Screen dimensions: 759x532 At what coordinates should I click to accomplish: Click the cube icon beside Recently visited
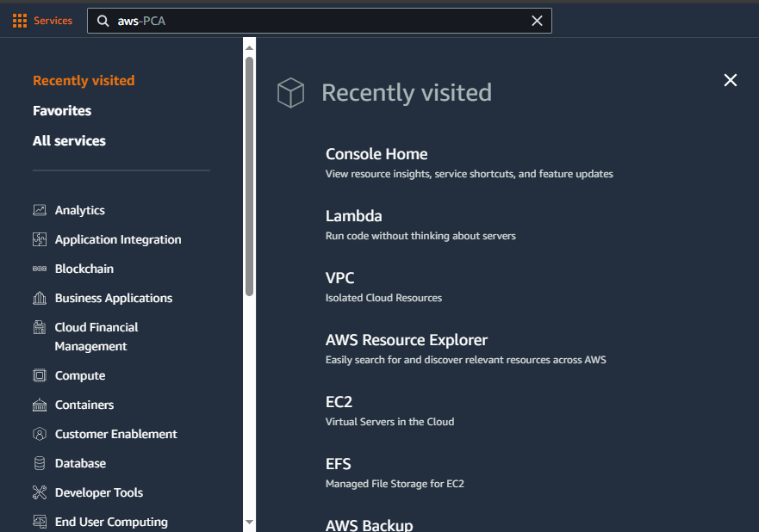coord(290,92)
